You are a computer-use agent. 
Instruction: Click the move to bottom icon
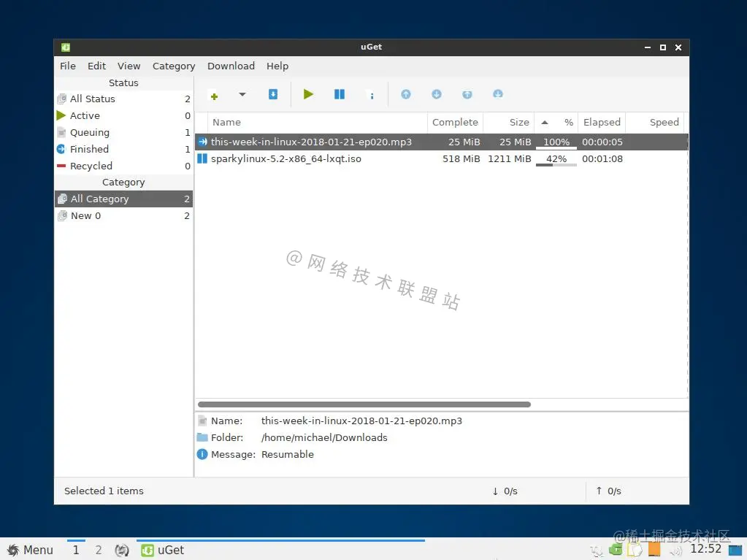click(498, 93)
